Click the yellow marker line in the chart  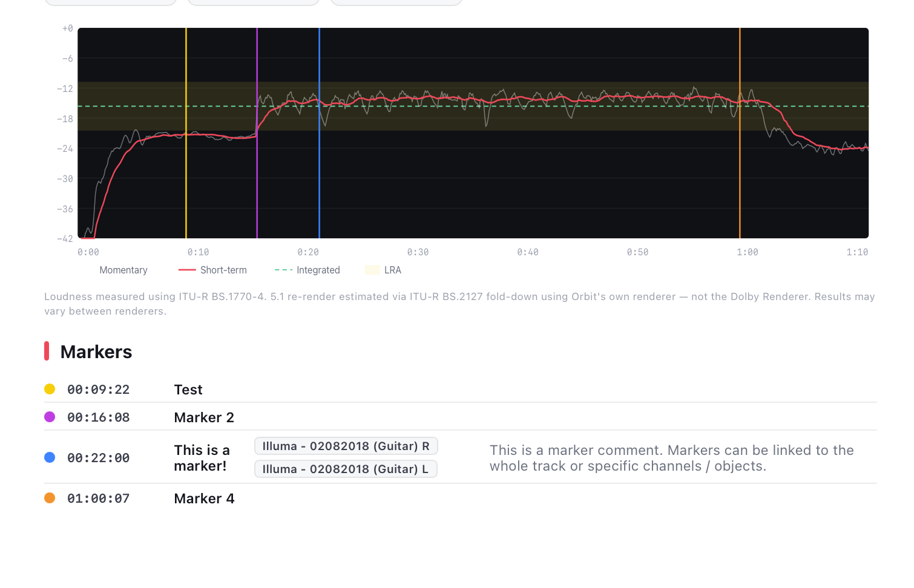pyautogui.click(x=186, y=133)
